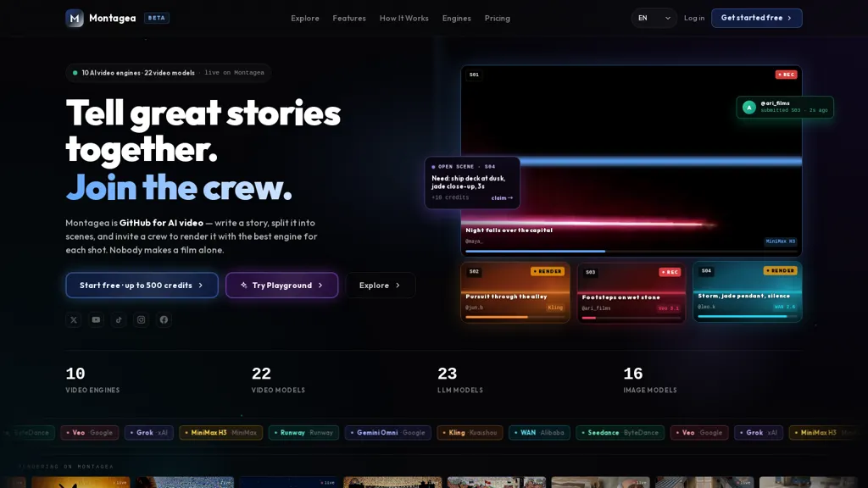Click the @ari_films green avatar

click(x=749, y=108)
